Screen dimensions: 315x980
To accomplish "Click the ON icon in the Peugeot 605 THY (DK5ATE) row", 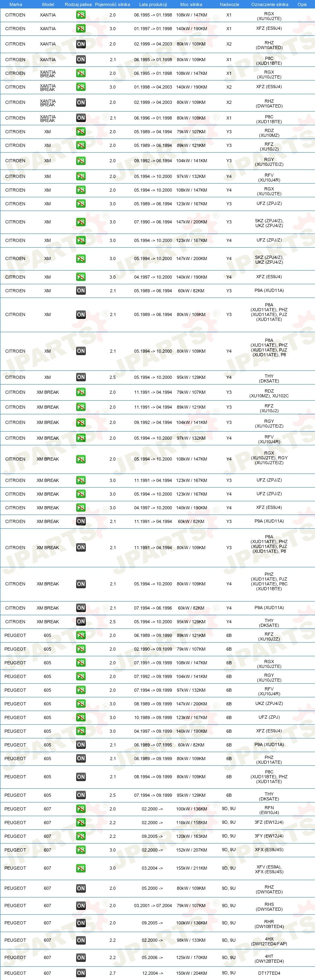I will (81, 795).
